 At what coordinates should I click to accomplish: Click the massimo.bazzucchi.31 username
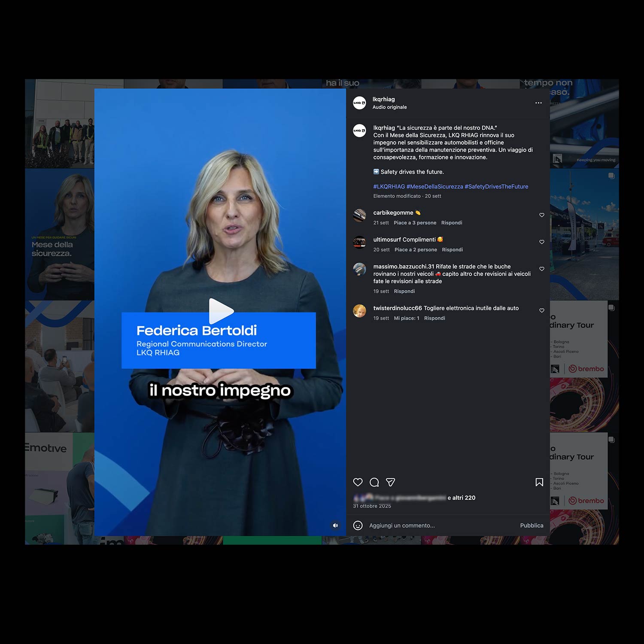tap(404, 267)
